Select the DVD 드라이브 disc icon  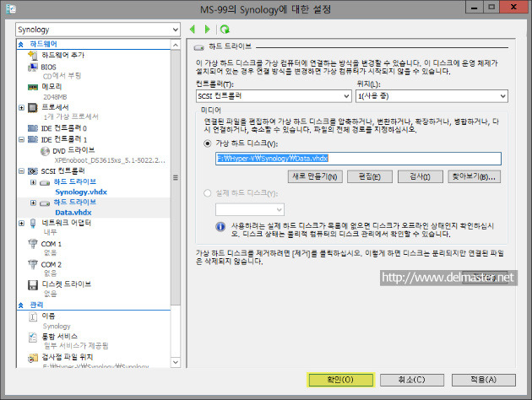coord(45,151)
